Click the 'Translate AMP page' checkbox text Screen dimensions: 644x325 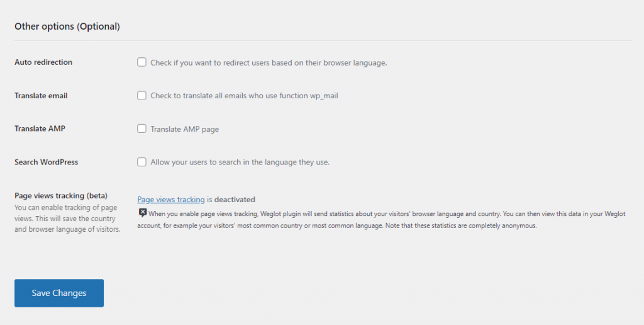click(x=184, y=129)
